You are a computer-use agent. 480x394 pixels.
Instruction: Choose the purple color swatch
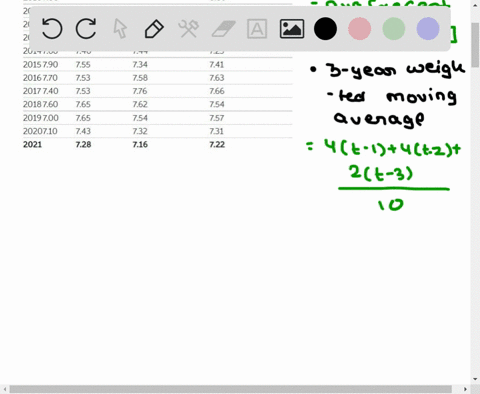click(428, 29)
